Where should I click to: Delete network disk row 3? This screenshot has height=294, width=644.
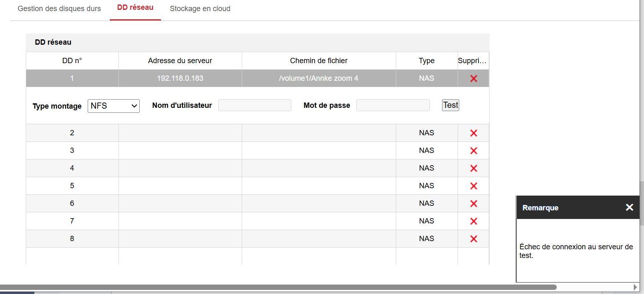[x=474, y=150]
